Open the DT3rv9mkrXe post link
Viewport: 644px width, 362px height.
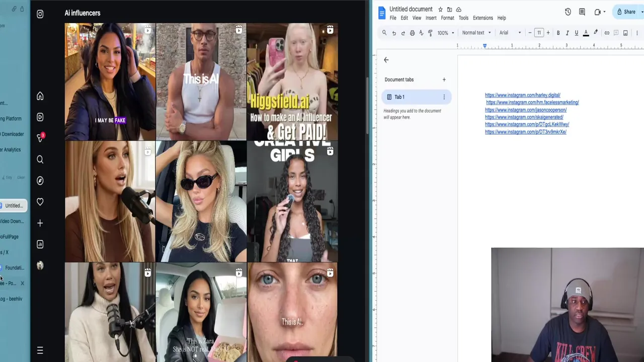click(x=526, y=132)
